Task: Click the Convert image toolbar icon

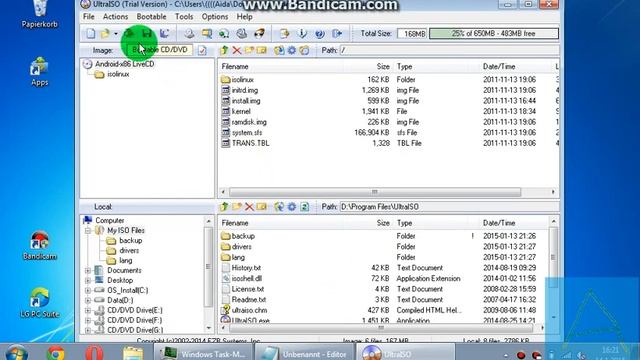Action: 224,33
